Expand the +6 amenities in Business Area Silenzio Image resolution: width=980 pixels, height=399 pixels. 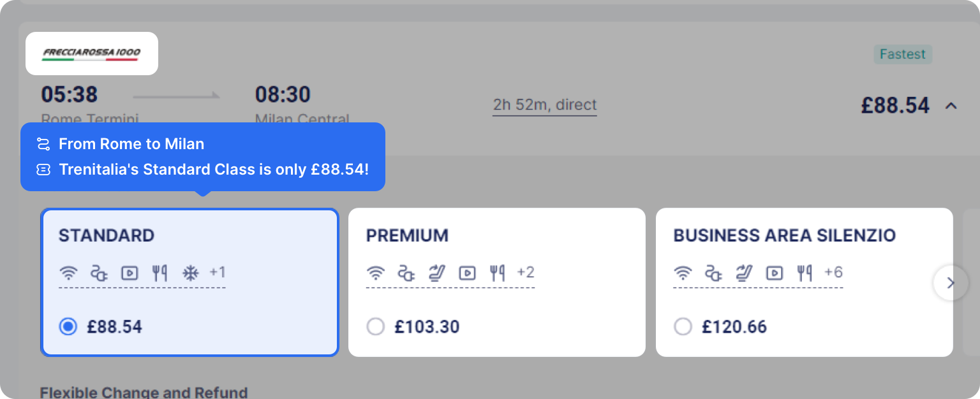pos(833,273)
